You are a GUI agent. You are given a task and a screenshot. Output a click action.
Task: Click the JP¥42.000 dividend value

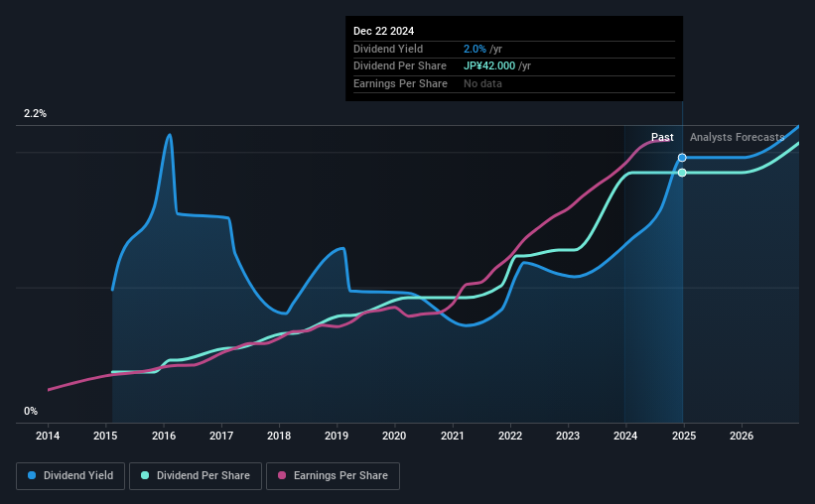tap(489, 66)
